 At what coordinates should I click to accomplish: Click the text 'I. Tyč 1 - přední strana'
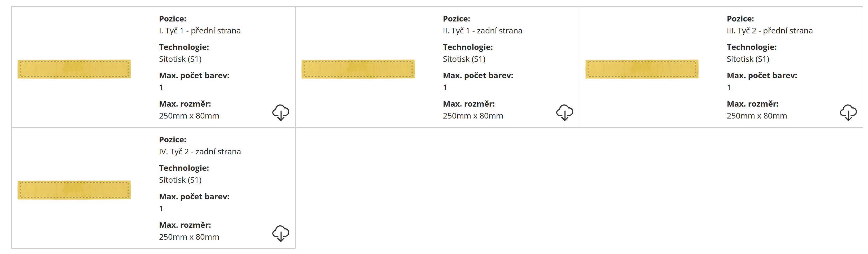click(x=200, y=31)
